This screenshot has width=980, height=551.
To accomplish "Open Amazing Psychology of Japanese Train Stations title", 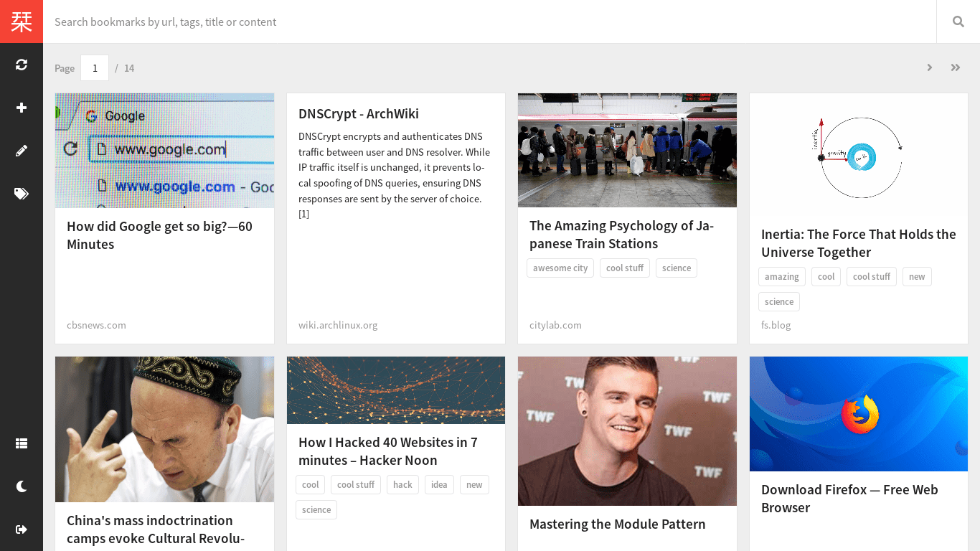I will pos(621,235).
